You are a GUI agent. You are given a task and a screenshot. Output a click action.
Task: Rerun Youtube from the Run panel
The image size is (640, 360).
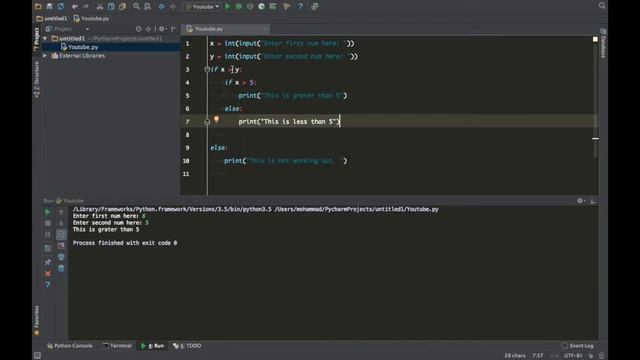(x=47, y=212)
